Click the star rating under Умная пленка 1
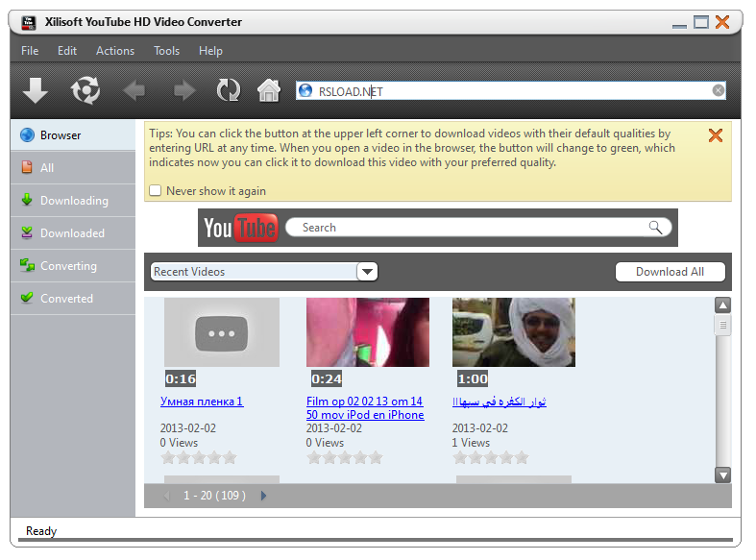Image resolution: width=756 pixels, height=560 pixels. 199,457
